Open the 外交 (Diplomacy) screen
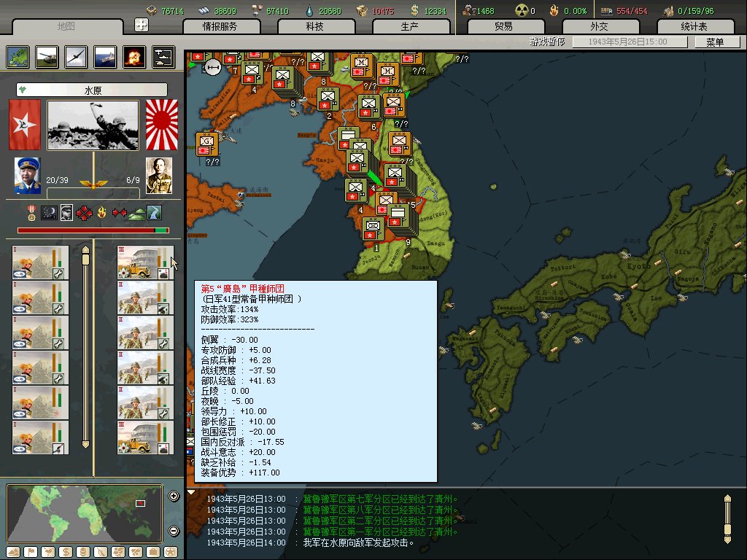 coord(598,26)
